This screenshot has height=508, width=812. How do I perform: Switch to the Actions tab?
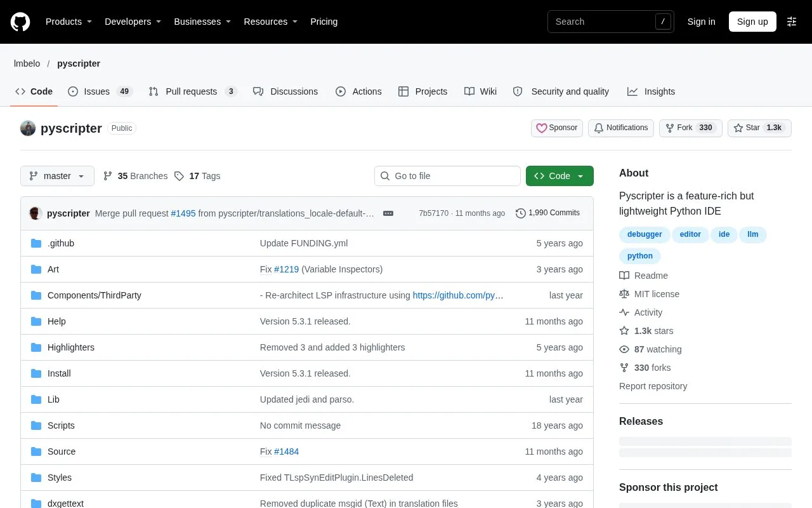[358, 91]
